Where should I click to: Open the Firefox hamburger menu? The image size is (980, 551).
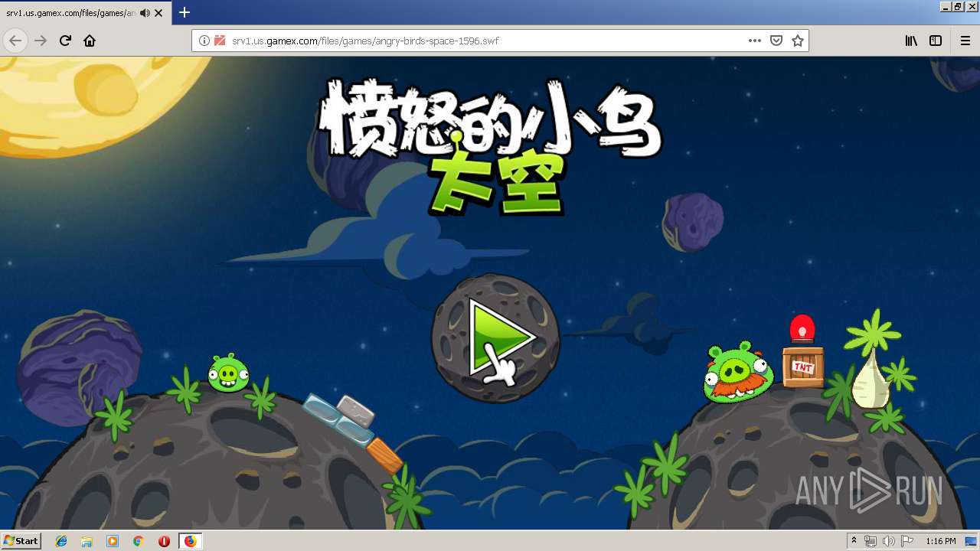(965, 41)
